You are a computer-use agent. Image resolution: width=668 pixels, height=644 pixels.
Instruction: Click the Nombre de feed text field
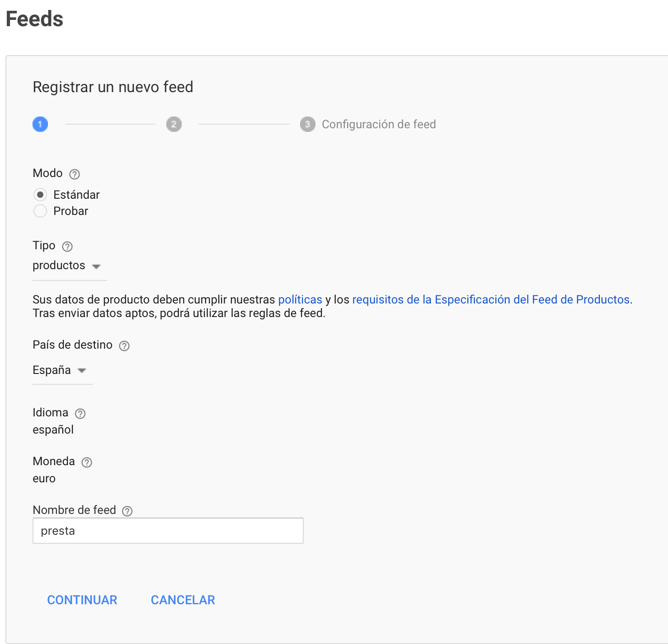[x=168, y=531]
